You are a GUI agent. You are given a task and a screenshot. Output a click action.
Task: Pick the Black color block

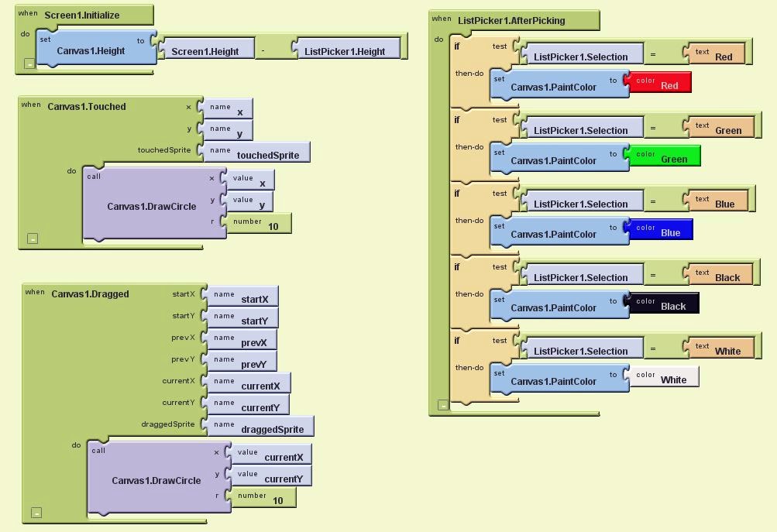664,304
